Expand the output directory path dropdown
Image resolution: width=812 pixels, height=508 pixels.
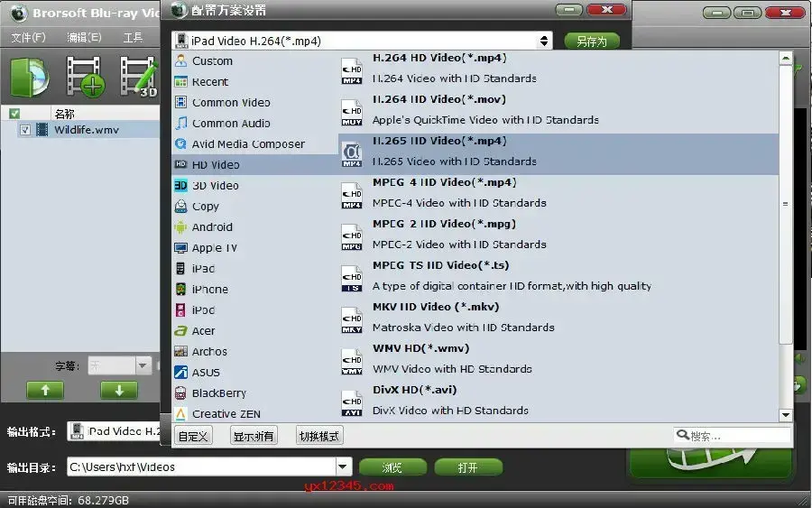pyautogui.click(x=342, y=466)
